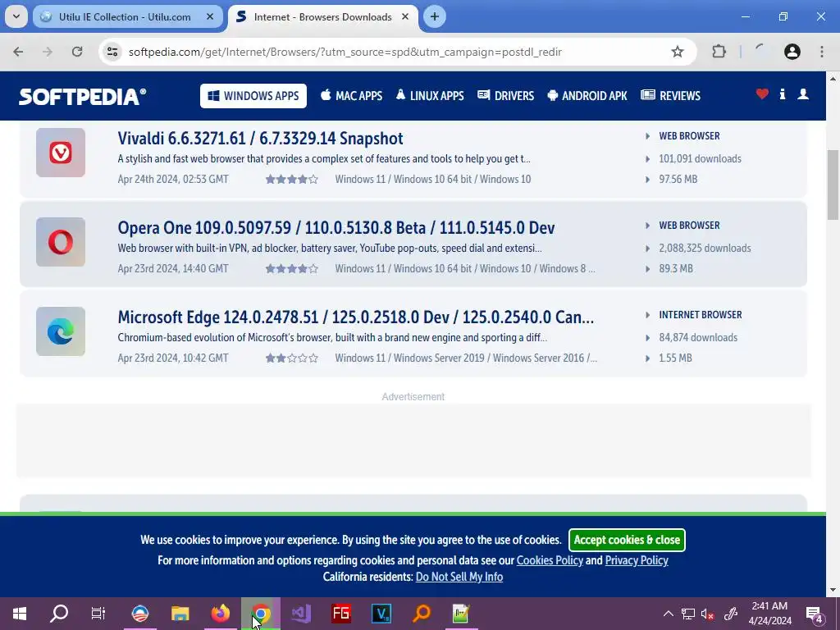Open the Opera One 109.0.5097.59 title link
Screen dimensions: 840x630
pyautogui.click(x=336, y=228)
